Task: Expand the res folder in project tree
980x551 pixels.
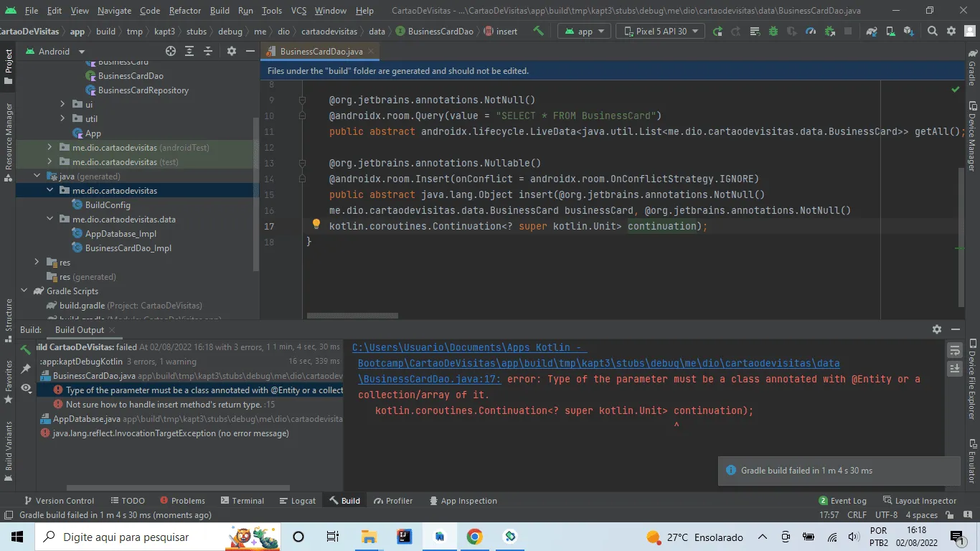Action: coord(37,262)
